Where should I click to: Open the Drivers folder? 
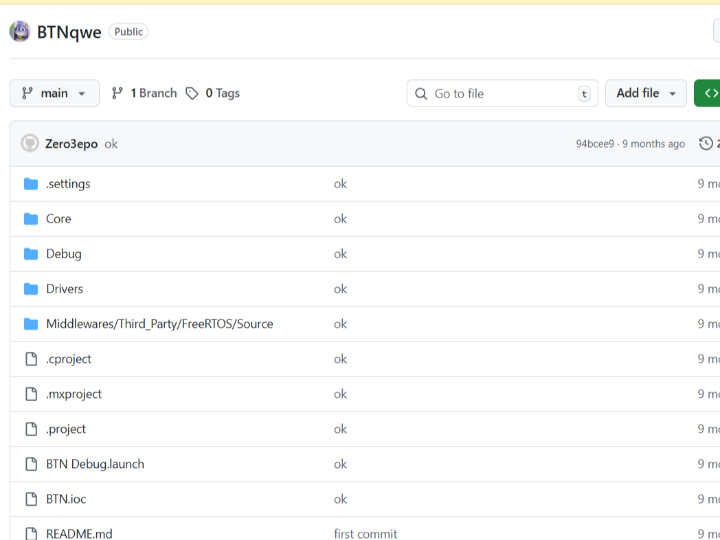point(64,289)
